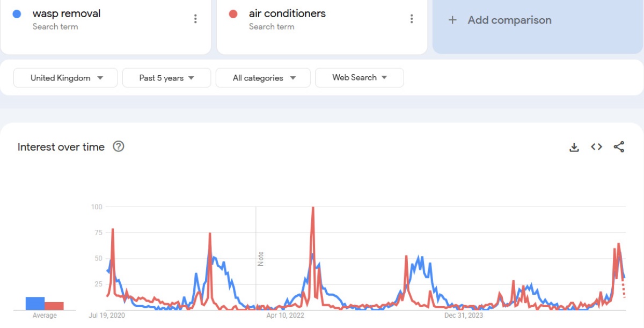This screenshot has width=644, height=328.
Task: Open the Past 5 years time range dropdown
Action: click(x=166, y=78)
